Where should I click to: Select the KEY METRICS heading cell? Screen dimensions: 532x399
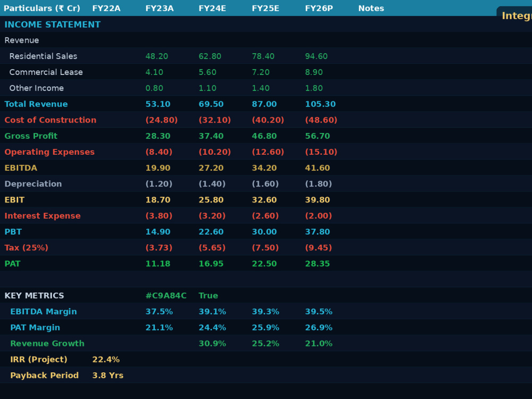click(x=34, y=295)
